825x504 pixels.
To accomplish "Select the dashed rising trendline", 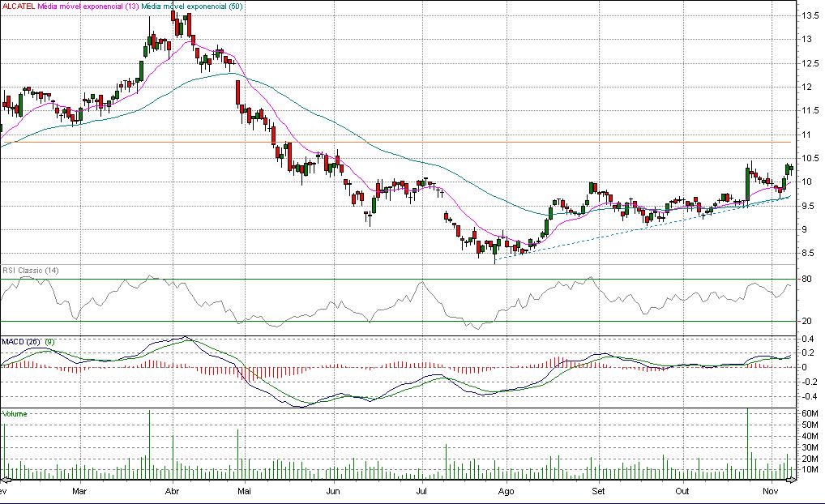I will (642, 227).
